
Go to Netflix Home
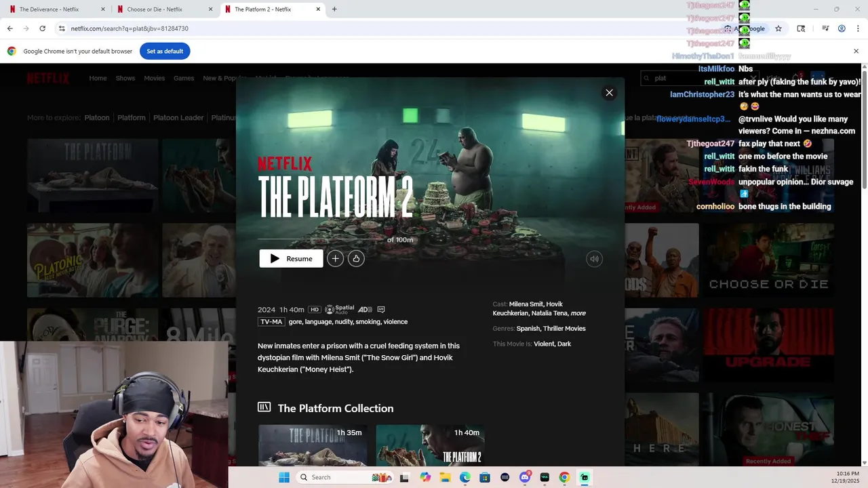(98, 78)
